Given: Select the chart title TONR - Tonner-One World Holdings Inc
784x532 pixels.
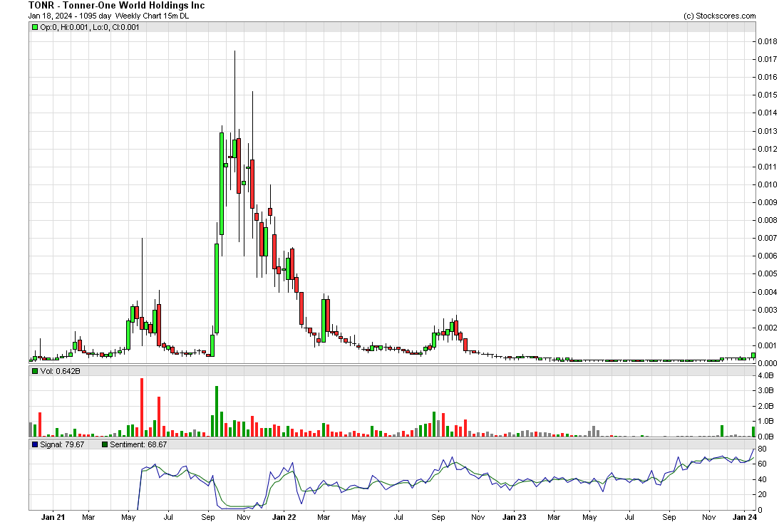Looking at the screenshot, I should tap(116, 6).
